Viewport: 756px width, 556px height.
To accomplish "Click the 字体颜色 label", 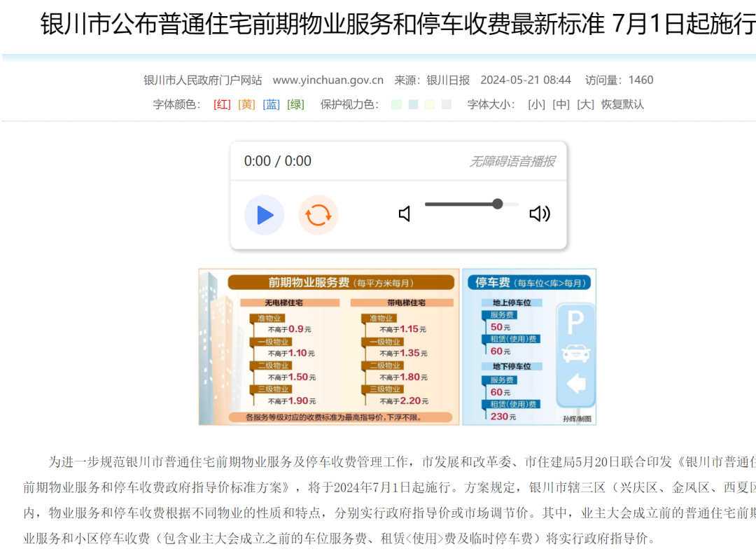I will pos(176,104).
